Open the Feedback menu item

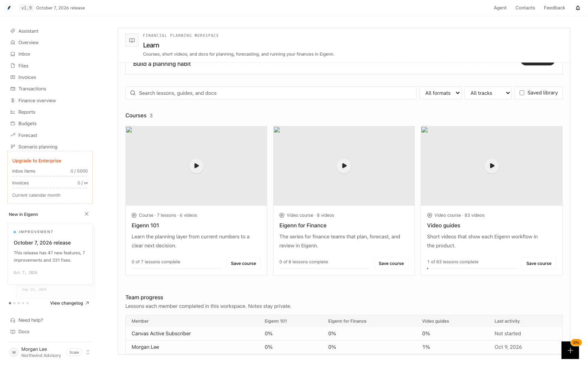click(555, 8)
